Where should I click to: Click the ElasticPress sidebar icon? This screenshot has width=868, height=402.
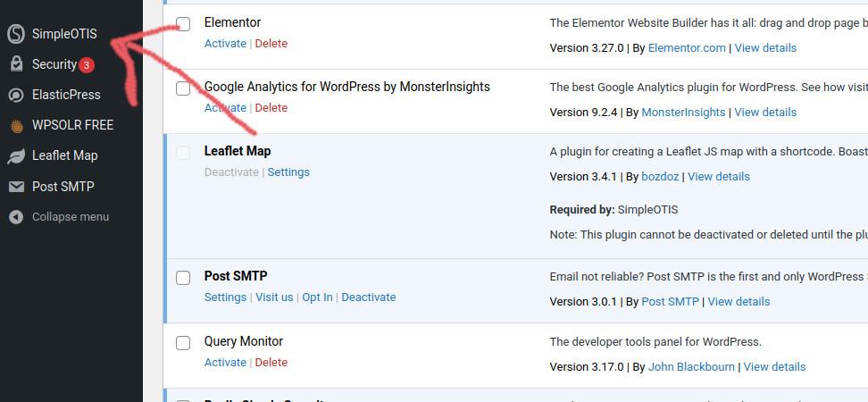(16, 96)
